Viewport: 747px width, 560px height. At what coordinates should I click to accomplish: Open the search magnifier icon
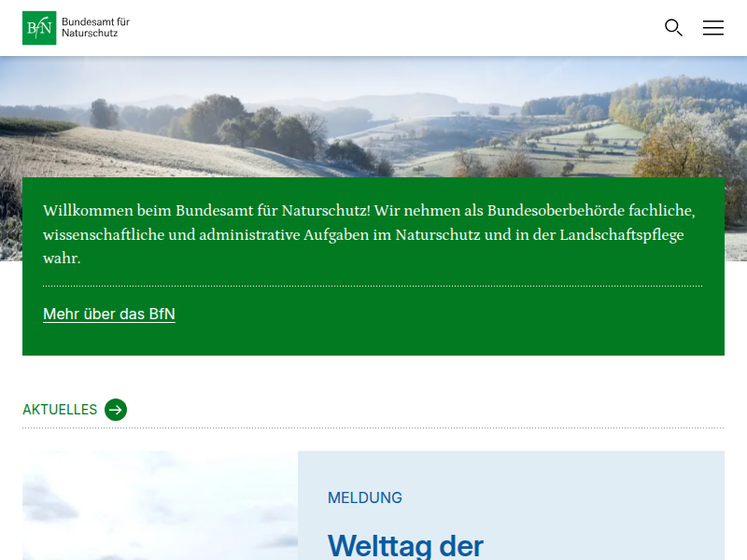673,28
